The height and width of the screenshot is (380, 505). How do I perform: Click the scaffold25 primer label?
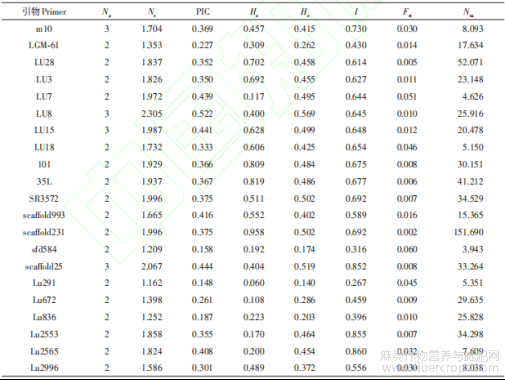[x=44, y=267]
